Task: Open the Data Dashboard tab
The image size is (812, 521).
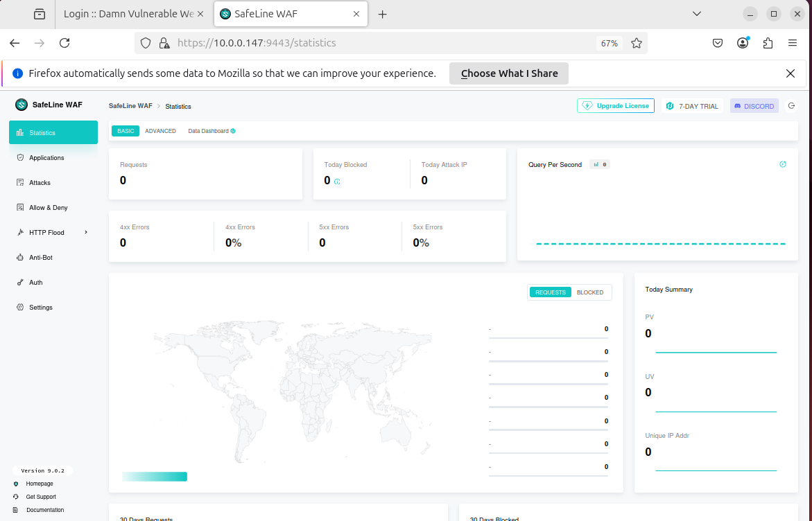Action: point(211,131)
